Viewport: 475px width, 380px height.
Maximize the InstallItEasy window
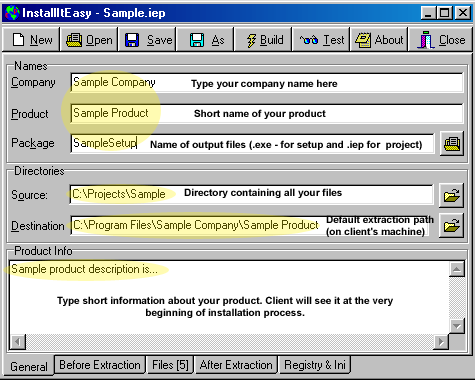point(444,13)
